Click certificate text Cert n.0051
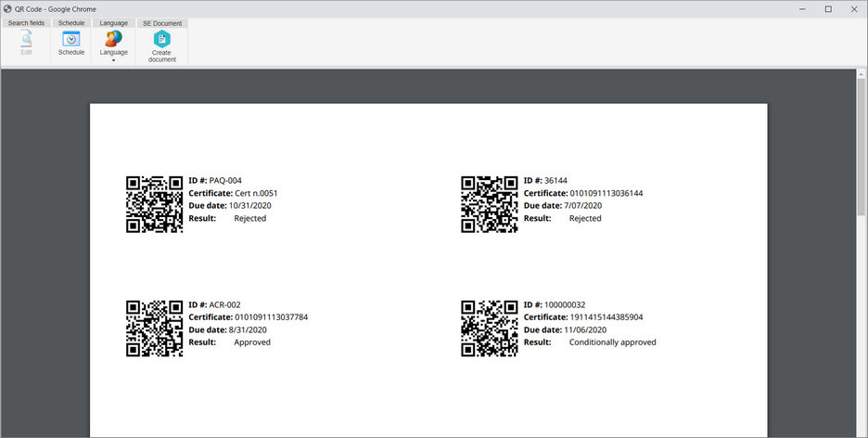Image resolution: width=868 pixels, height=438 pixels. [x=256, y=193]
